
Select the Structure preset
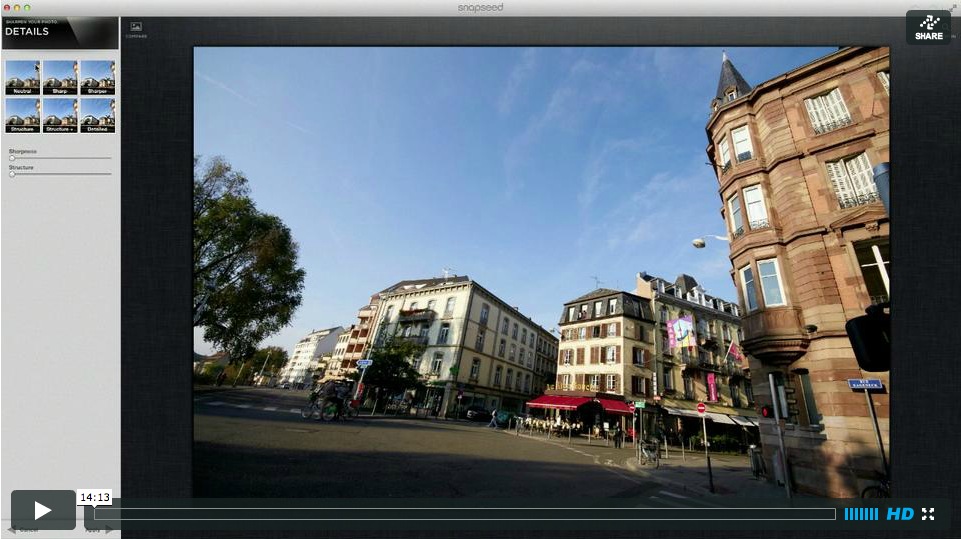(x=22, y=115)
